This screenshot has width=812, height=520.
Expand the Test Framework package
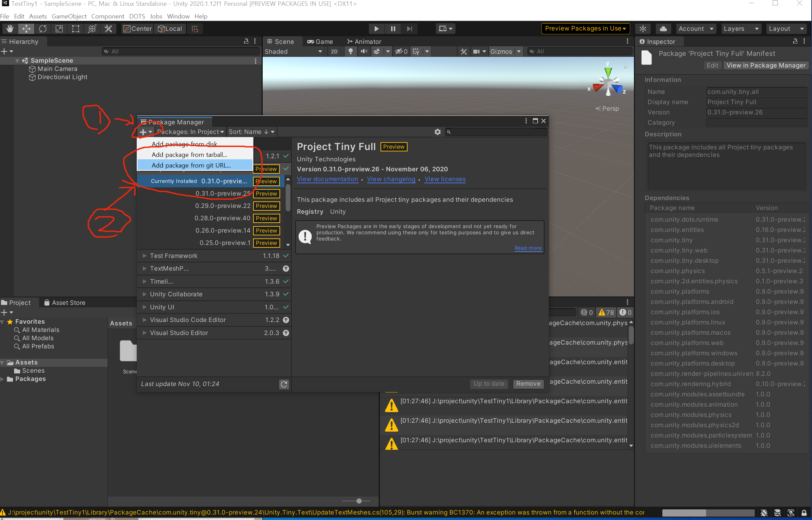[x=145, y=256]
